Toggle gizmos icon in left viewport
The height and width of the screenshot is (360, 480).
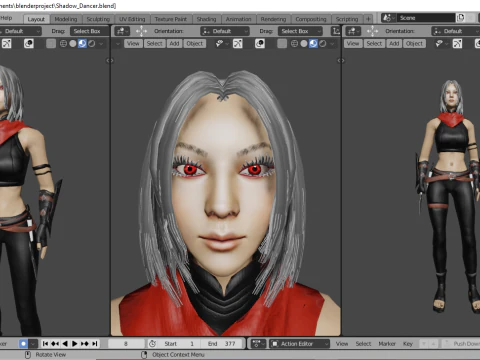[7, 44]
